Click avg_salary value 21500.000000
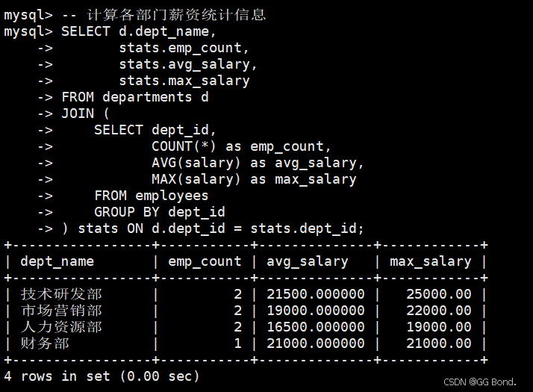The image size is (533, 392). (316, 294)
